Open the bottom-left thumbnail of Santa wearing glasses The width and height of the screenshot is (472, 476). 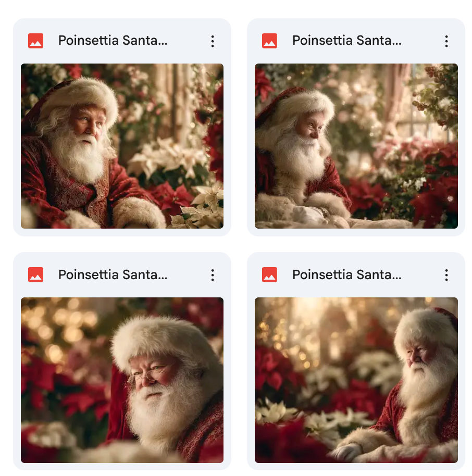tap(122, 380)
